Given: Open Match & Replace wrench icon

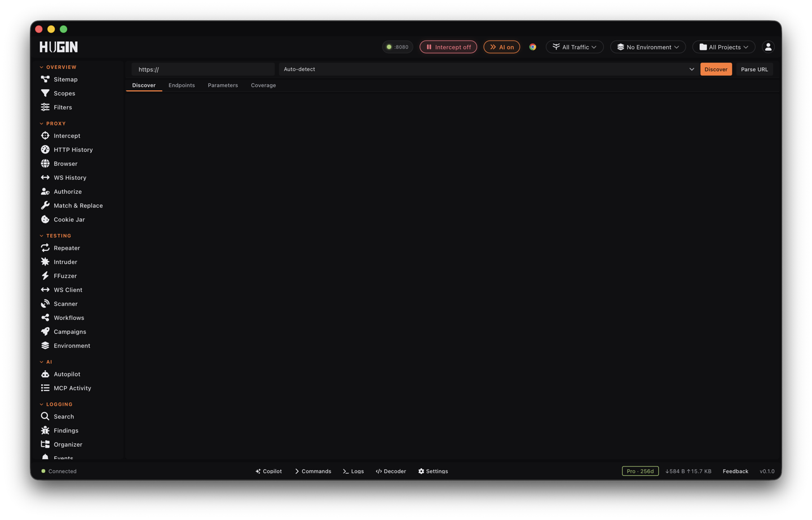Looking at the screenshot, I should point(45,205).
